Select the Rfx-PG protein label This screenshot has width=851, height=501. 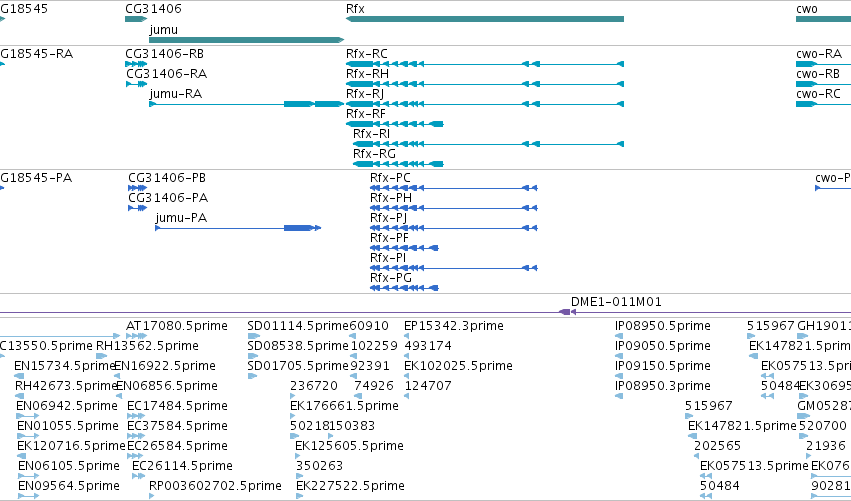391,278
